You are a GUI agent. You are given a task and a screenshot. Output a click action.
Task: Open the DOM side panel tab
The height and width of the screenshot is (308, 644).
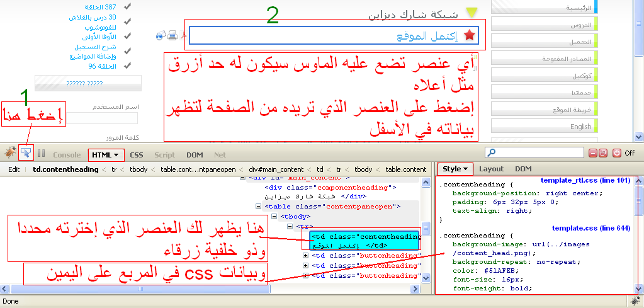coord(523,169)
